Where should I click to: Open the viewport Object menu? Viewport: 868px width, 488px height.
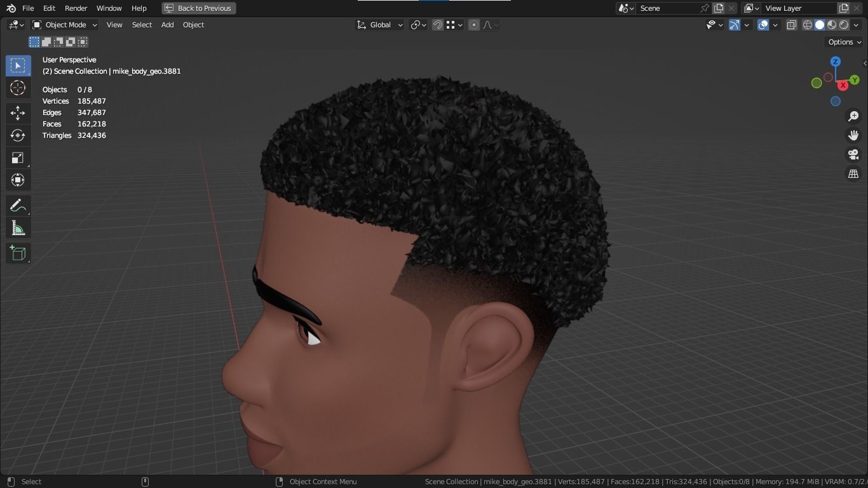pos(193,25)
